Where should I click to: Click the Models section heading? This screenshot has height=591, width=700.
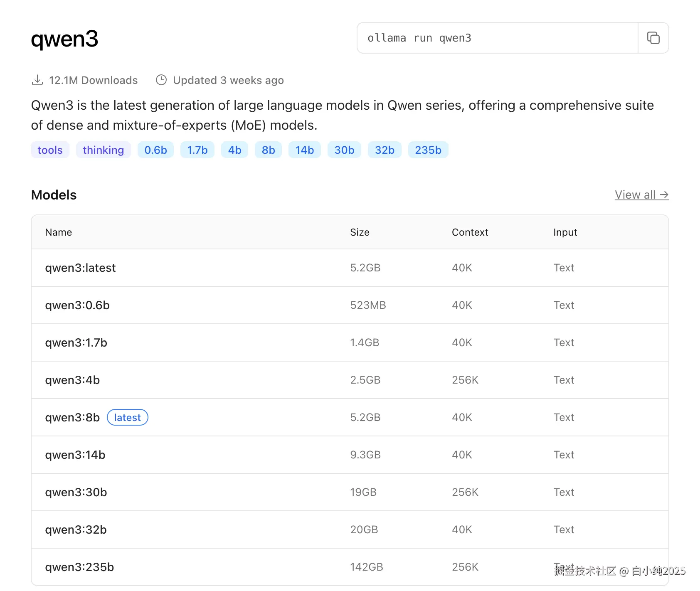(54, 195)
